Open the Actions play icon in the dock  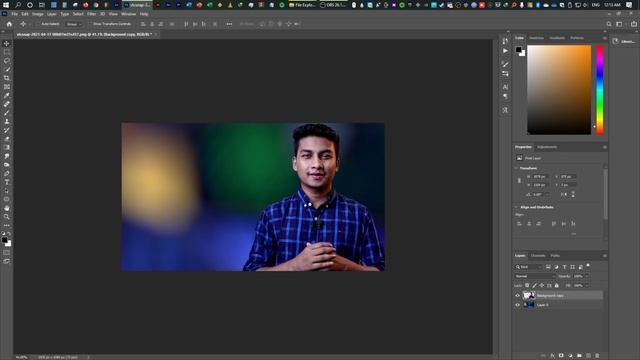coord(505,51)
